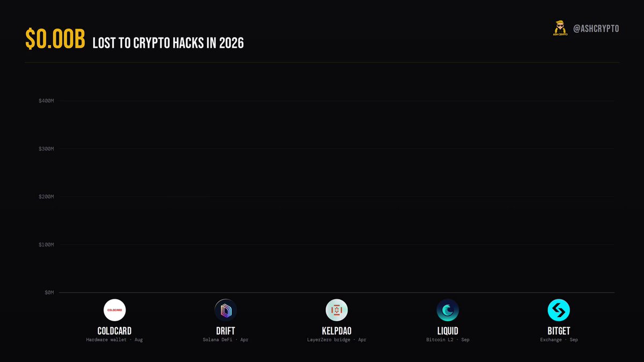
Task: Click the $0M axis label
Action: point(49,292)
